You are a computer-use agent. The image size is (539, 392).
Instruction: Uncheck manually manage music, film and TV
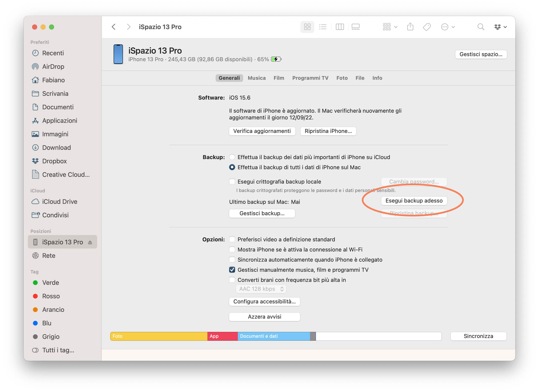tap(232, 270)
